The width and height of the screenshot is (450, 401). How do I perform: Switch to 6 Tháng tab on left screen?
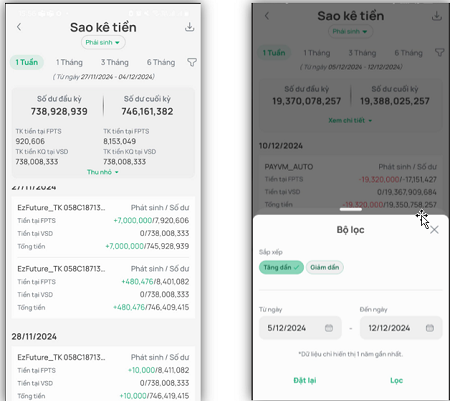click(x=161, y=62)
